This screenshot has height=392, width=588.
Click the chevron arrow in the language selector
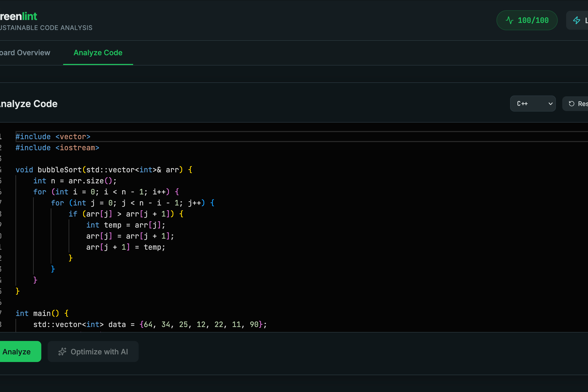[550, 104]
